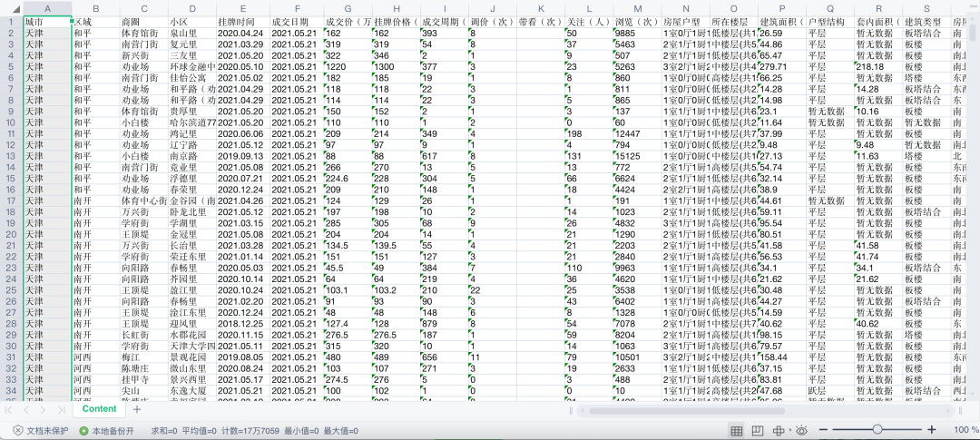The height and width of the screenshot is (440, 980).
Task: Switch to page layout view icon
Action: pyautogui.click(x=758, y=430)
